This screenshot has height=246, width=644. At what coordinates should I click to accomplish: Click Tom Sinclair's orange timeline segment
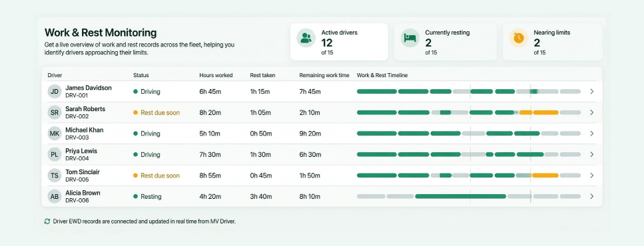(545, 176)
